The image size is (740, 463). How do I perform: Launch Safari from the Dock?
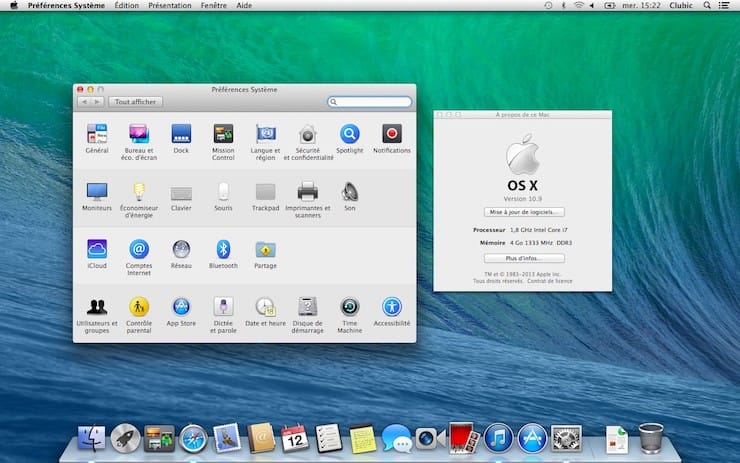tap(193, 438)
